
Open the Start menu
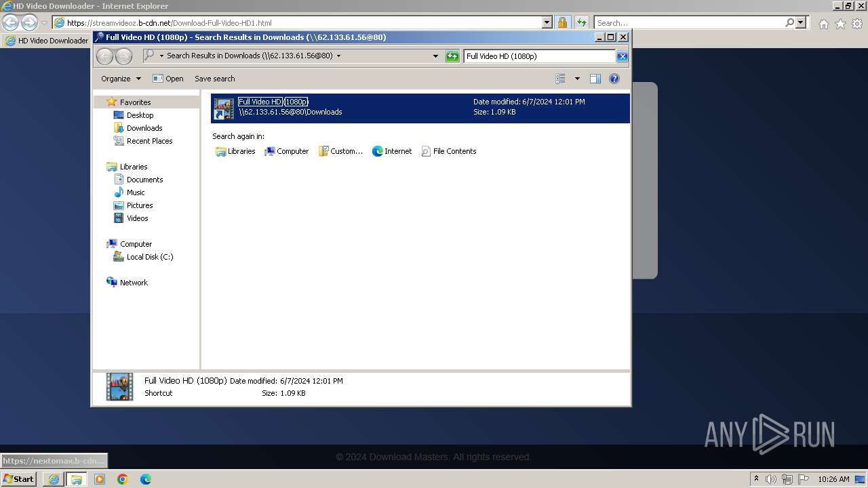18,479
